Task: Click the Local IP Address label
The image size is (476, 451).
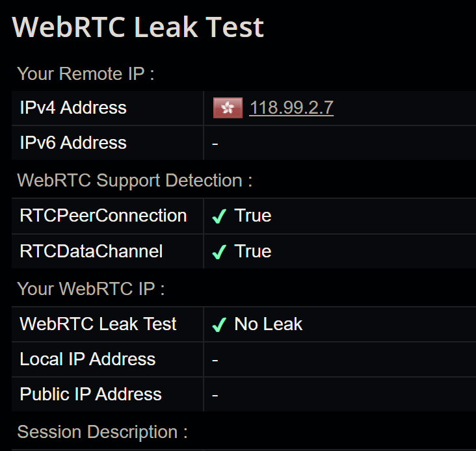Action: coord(87,359)
